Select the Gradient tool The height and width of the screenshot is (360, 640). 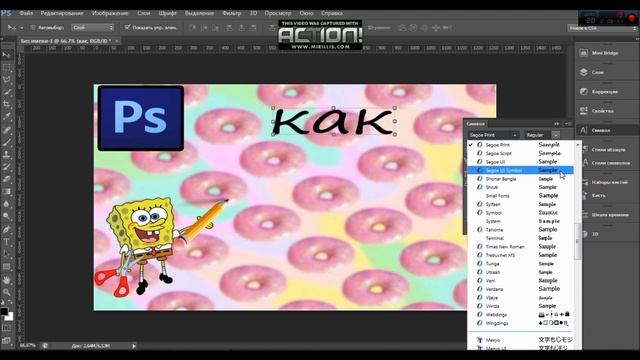[7, 191]
